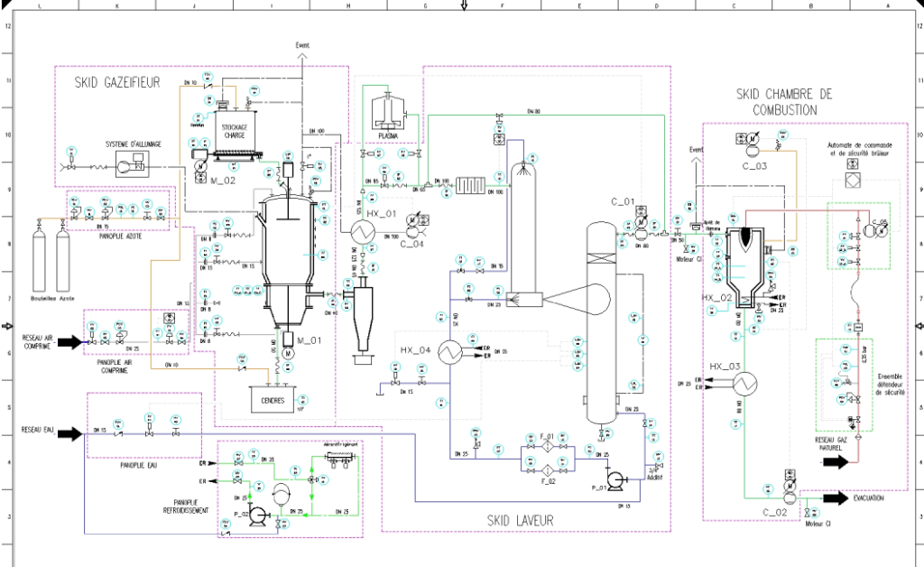The height and width of the screenshot is (567, 924).
Task: Click the HX_04 heat exchanger symbol
Action: (x=449, y=354)
